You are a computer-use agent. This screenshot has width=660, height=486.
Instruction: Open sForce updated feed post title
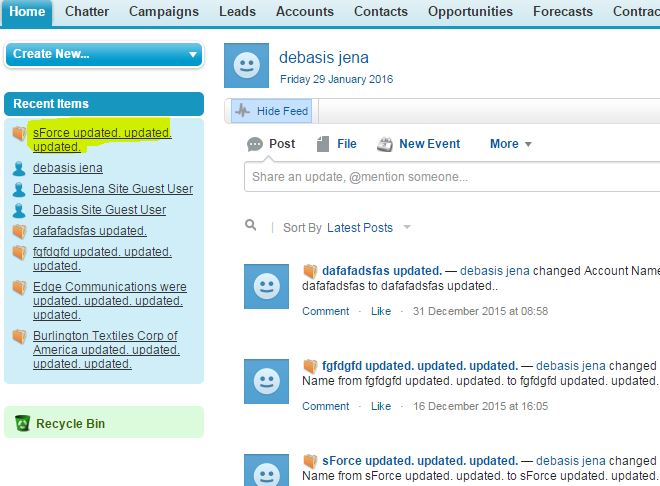coord(420,461)
